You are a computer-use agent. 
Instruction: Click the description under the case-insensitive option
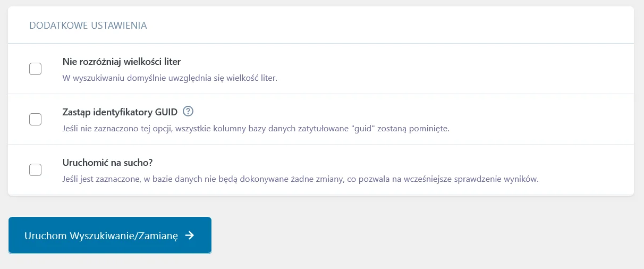coord(170,78)
